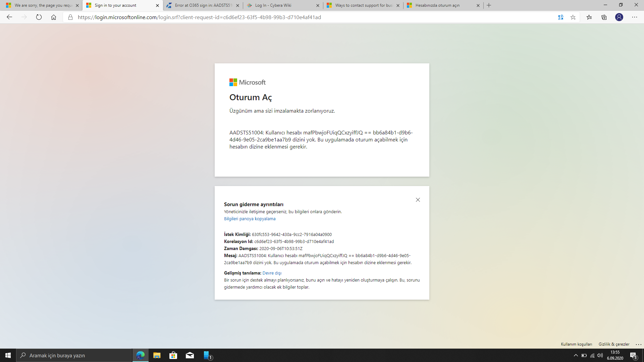The image size is (644, 362).
Task: Open the taskbar clock and date
Action: coord(615,355)
